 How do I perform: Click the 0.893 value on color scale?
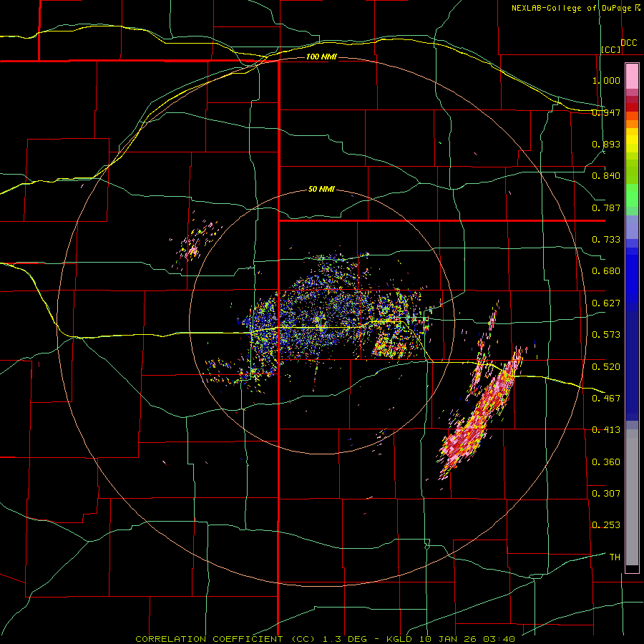click(x=606, y=144)
